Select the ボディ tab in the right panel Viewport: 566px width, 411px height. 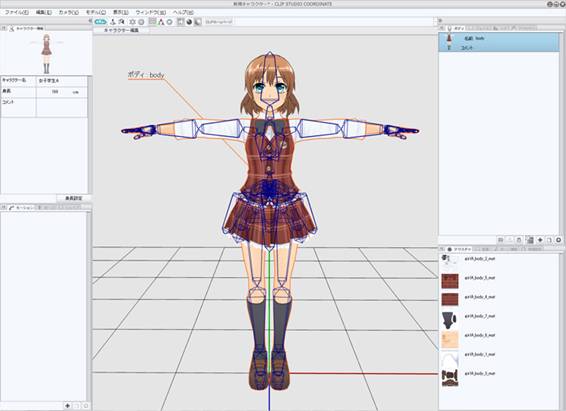click(x=456, y=28)
